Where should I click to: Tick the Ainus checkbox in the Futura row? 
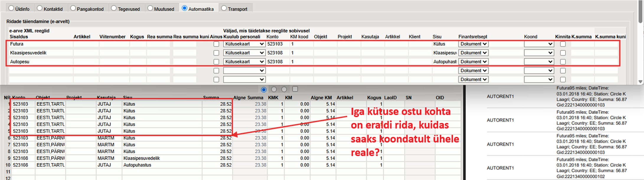coord(216,44)
